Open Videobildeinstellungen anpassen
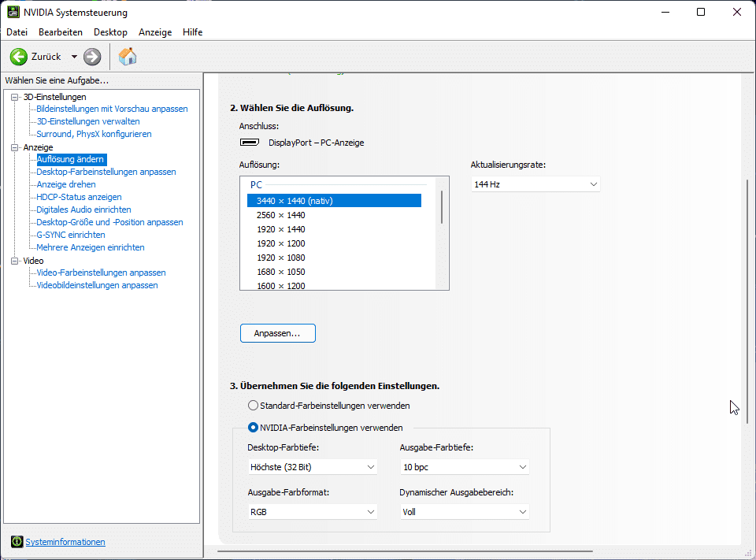This screenshot has height=560, width=756. [x=98, y=285]
